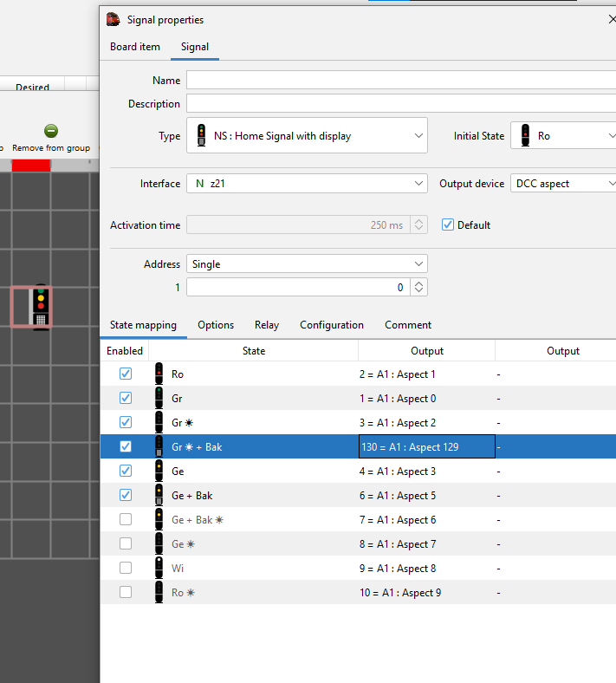Click the Gr state signal icon
The width and height of the screenshot is (616, 683).
click(x=159, y=399)
